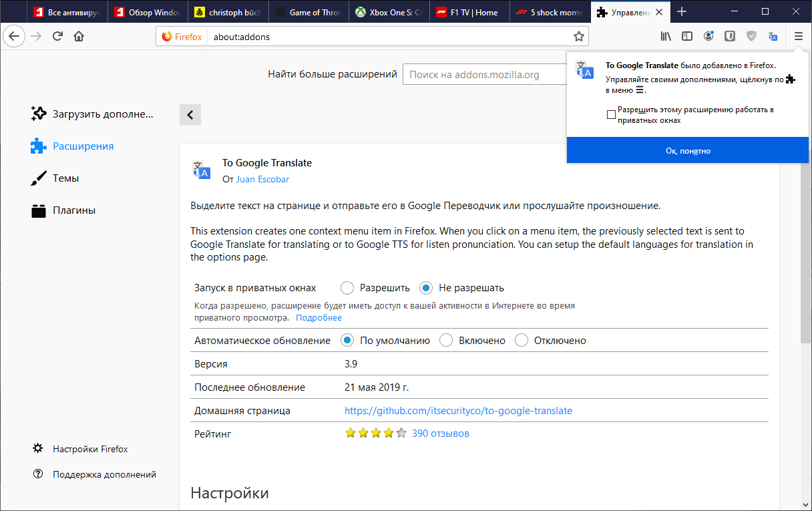Open the Firefox Library (bookshelf) icon
The height and width of the screenshot is (511, 812).
(665, 36)
